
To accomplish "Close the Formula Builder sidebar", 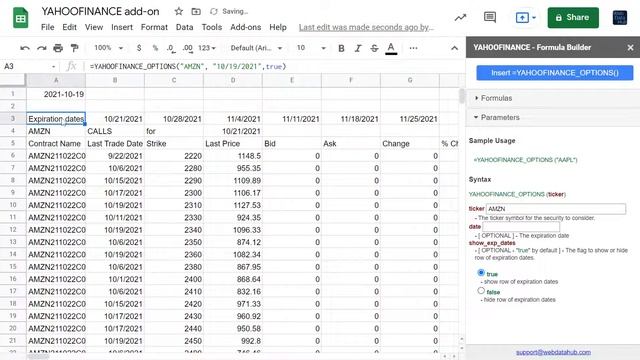I will click(x=630, y=48).
